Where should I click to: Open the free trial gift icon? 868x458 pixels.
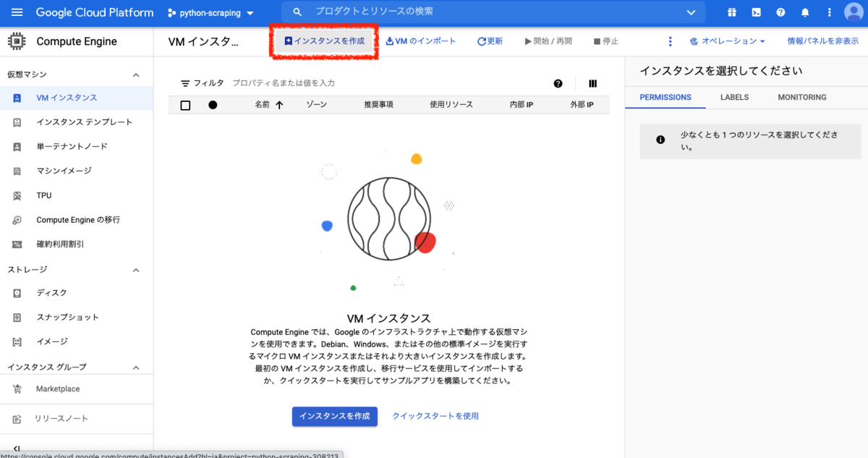point(732,12)
